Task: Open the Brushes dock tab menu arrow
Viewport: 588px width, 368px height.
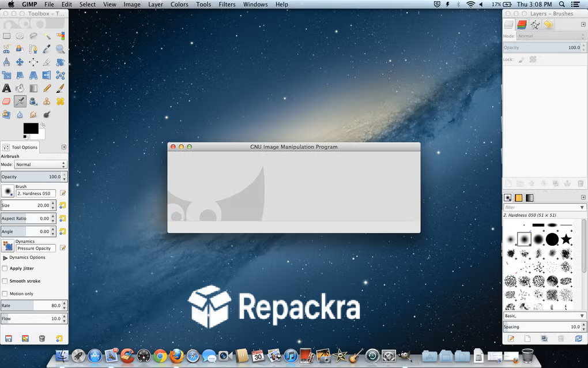Action: [x=583, y=197]
